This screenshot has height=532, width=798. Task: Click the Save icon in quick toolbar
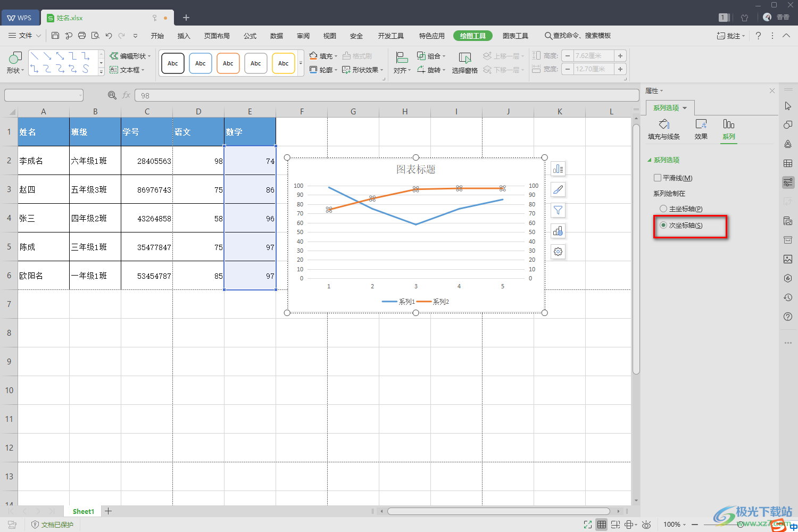tap(55, 36)
